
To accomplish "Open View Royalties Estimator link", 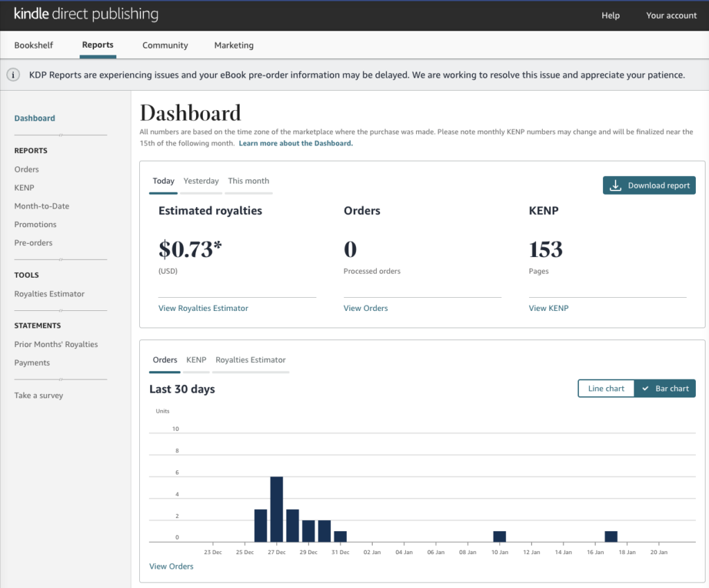I will click(203, 308).
